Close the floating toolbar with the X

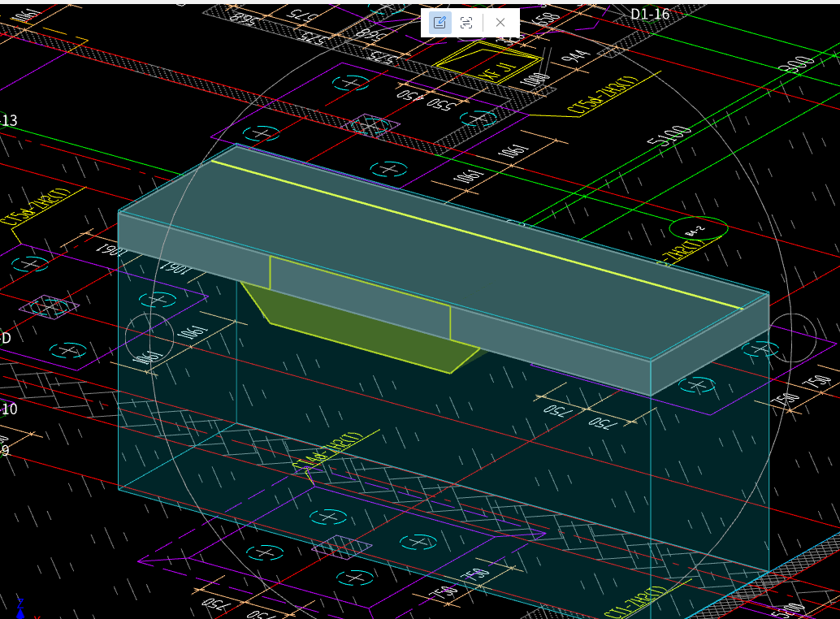click(500, 23)
